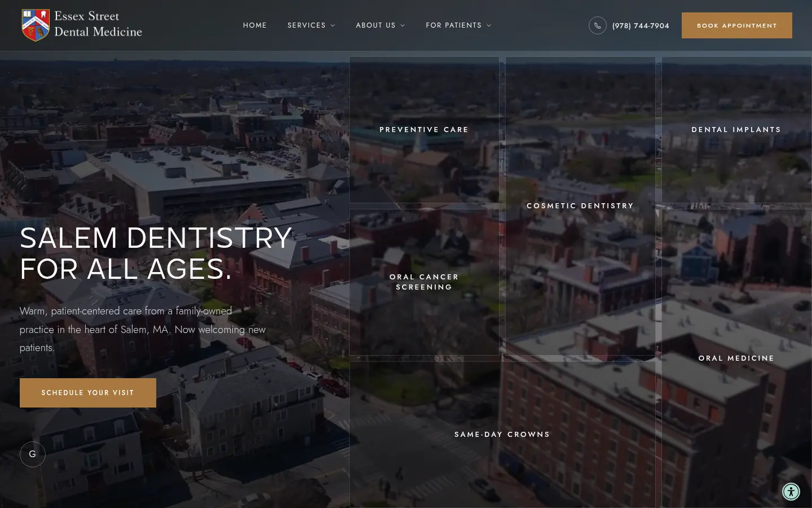Open the Oral Medicine tile

coord(736,358)
